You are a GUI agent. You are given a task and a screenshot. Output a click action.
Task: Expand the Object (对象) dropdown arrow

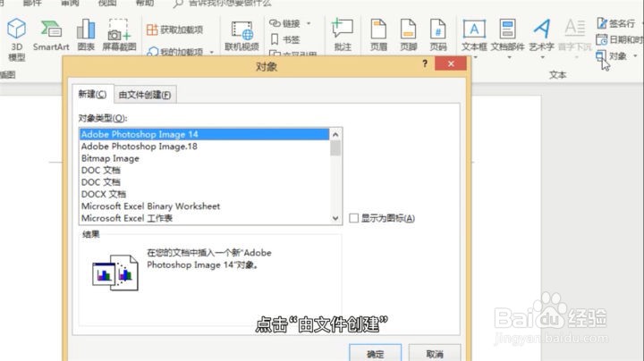point(635,55)
